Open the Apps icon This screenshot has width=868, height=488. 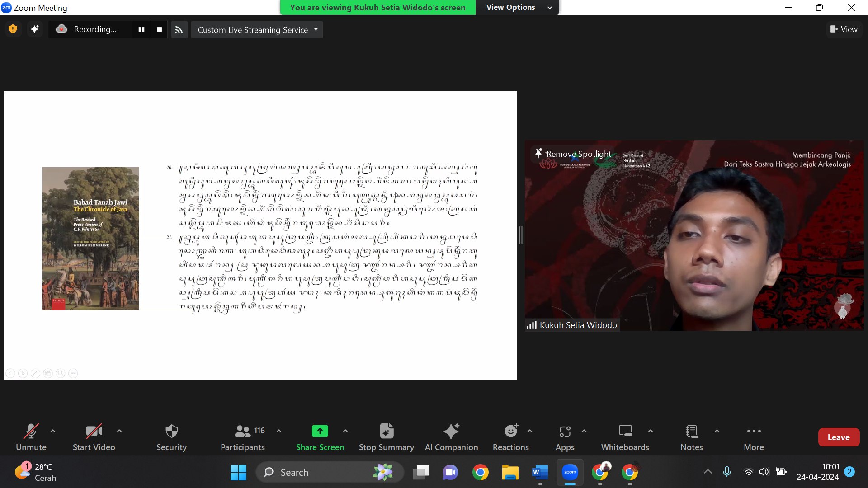click(565, 431)
